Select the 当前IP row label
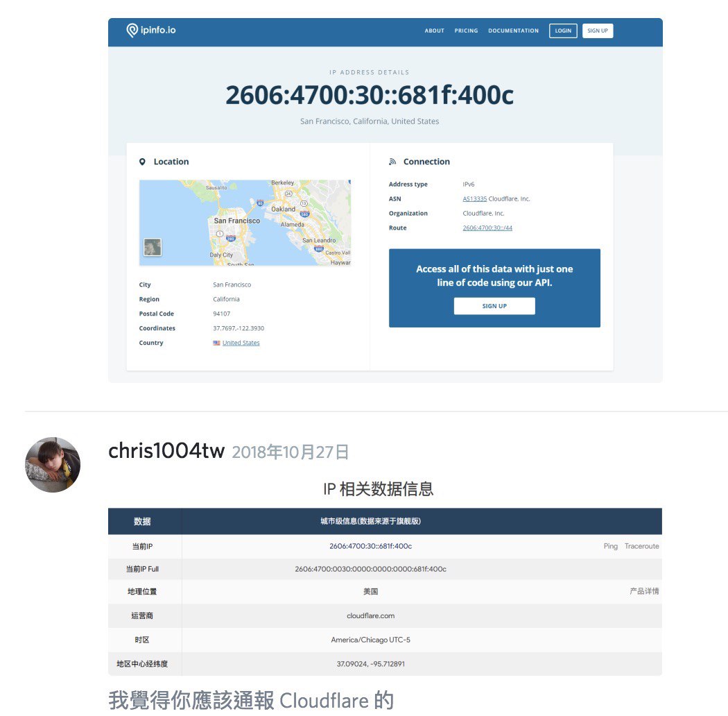Viewport: 728px width, 716px height. (x=142, y=547)
